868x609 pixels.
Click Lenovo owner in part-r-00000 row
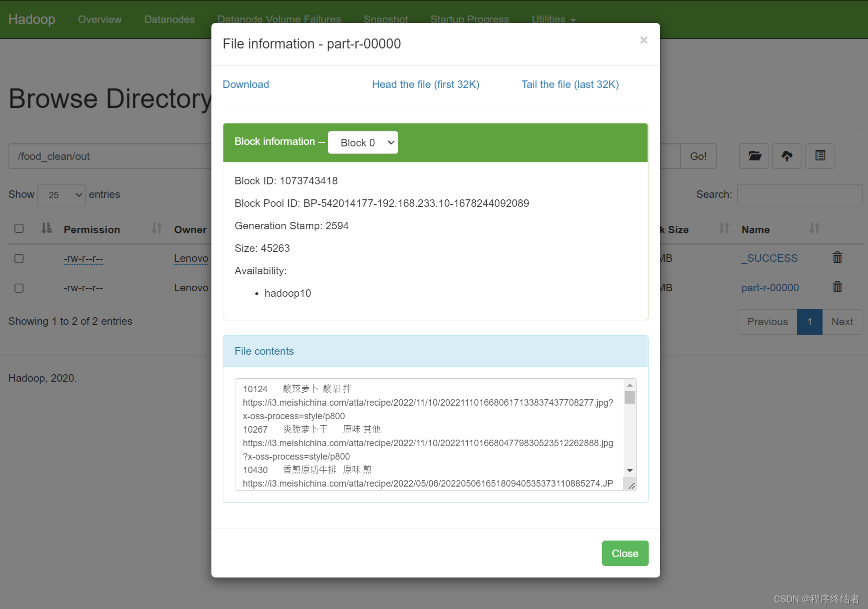[x=191, y=288]
